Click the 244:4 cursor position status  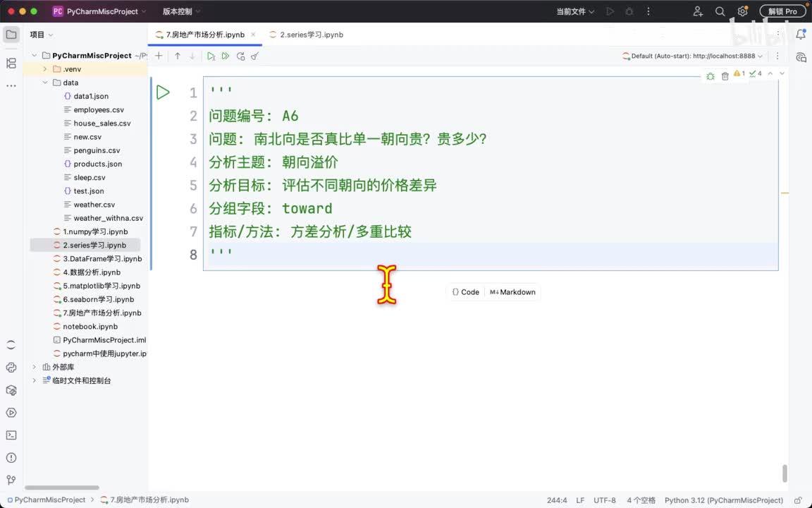tap(557, 500)
